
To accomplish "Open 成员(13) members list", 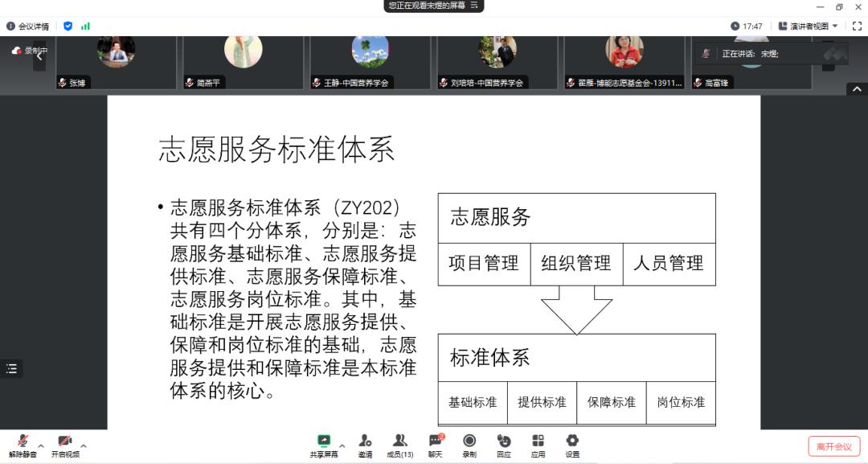I will pos(399,443).
